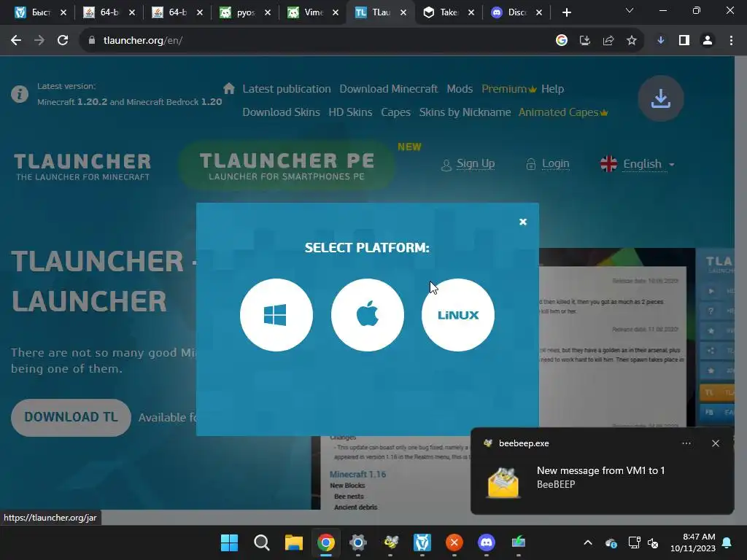Toggle the Chrome side panel

(684, 41)
